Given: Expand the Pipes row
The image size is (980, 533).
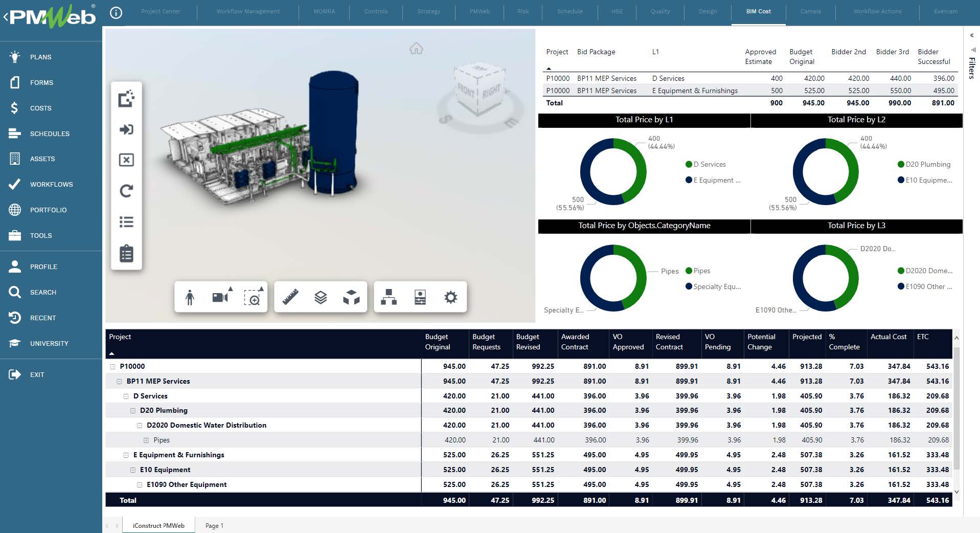Looking at the screenshot, I should pos(146,440).
